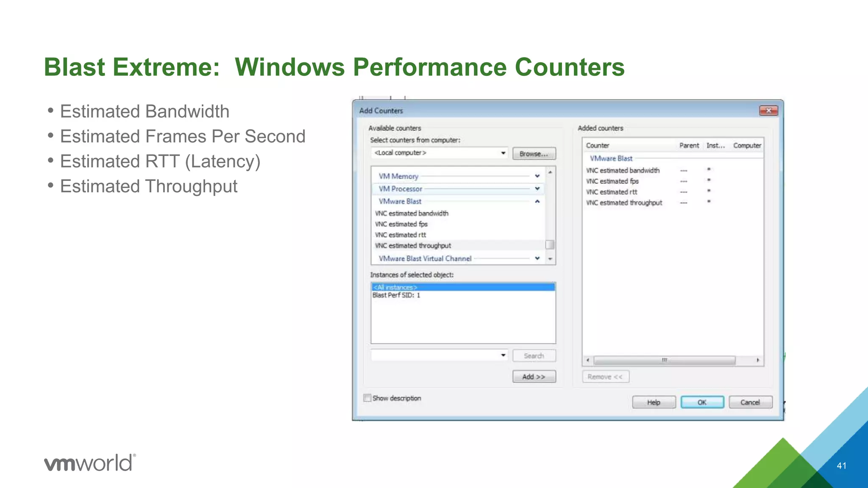Click the Help button
The height and width of the screenshot is (488, 868).
[x=654, y=402]
